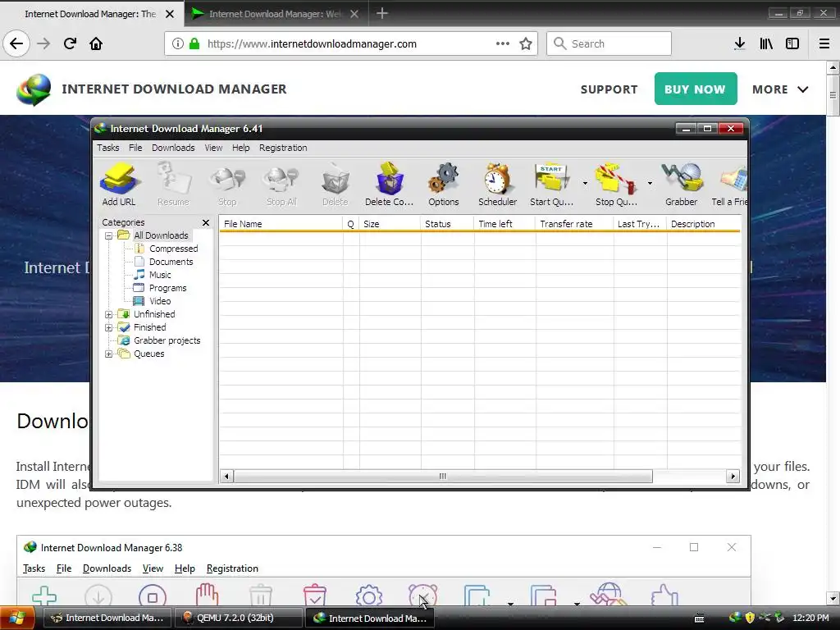Expand the MORE menu on website
Image resolution: width=840 pixels, height=630 pixels.
[x=780, y=89]
